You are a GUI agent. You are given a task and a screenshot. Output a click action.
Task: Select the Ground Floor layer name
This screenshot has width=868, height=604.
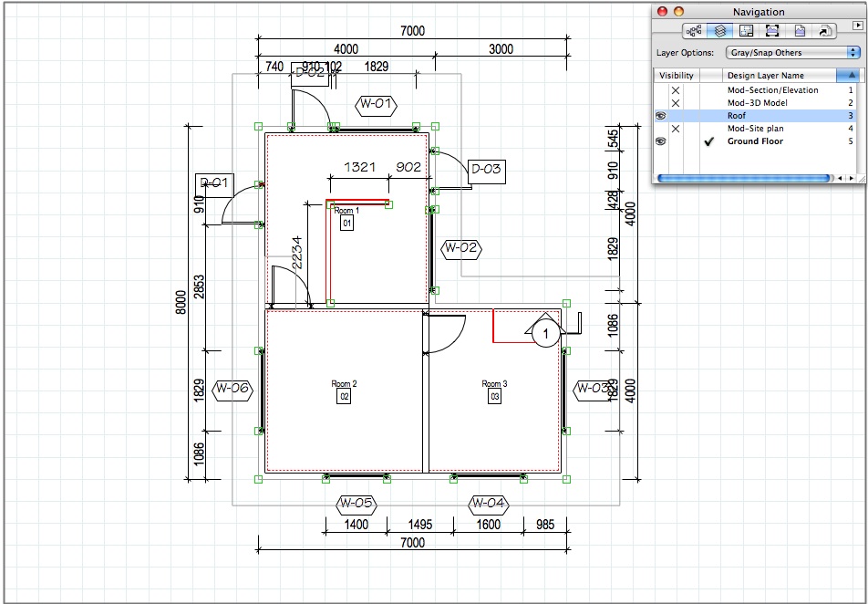click(755, 141)
